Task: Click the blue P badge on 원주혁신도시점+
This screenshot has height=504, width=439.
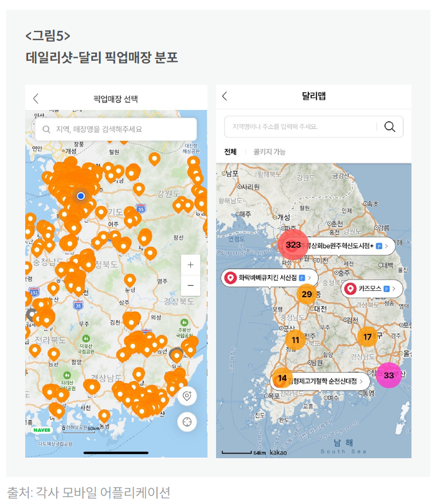Action: 379,246
